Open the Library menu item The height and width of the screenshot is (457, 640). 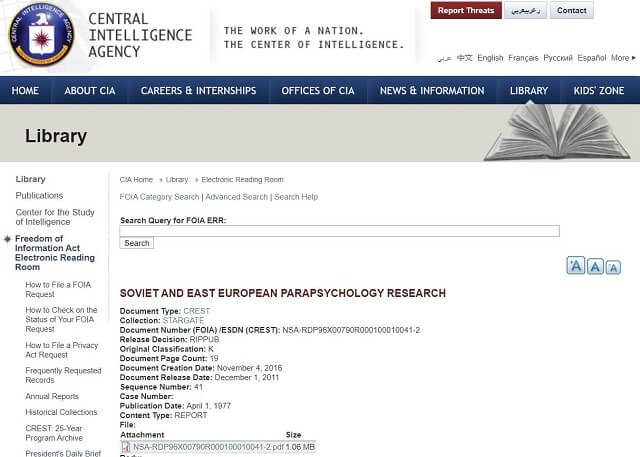(x=529, y=91)
